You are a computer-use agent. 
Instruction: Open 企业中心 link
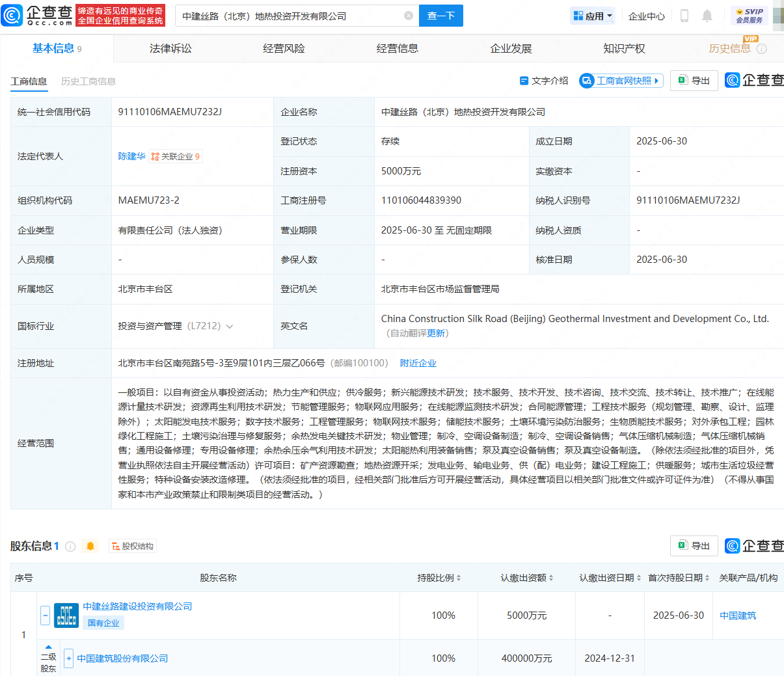647,16
